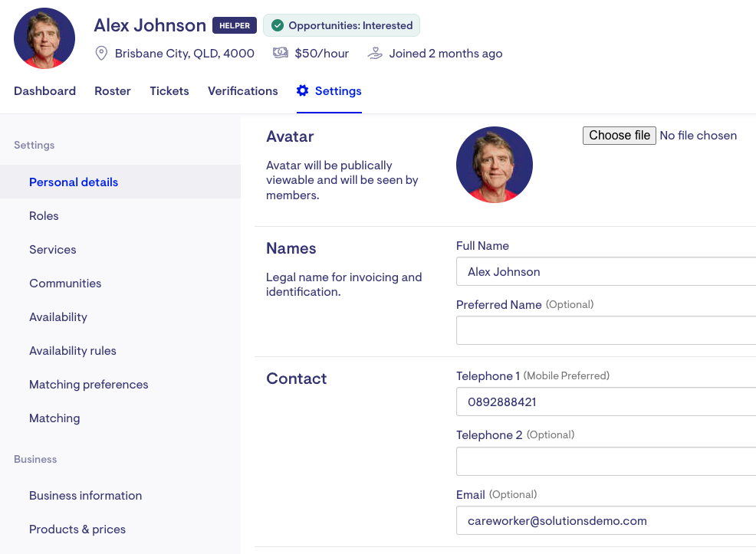The height and width of the screenshot is (554, 756).
Task: Go to the Tickets tab
Action: click(169, 91)
